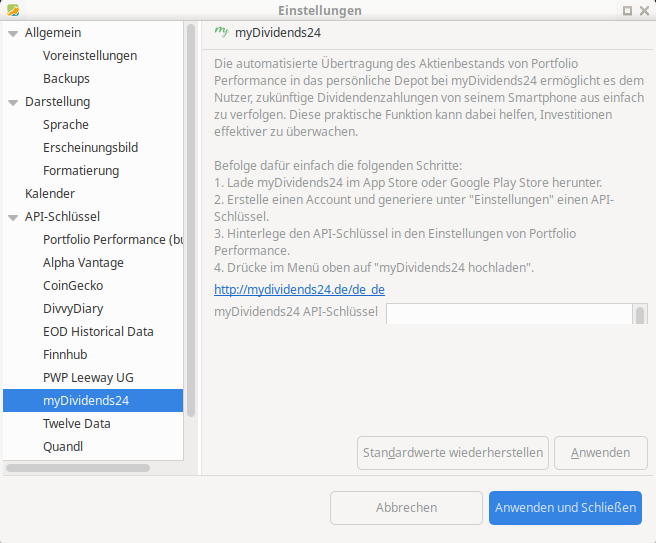656x543 pixels.
Task: Open Quandl API key page
Action: click(63, 447)
